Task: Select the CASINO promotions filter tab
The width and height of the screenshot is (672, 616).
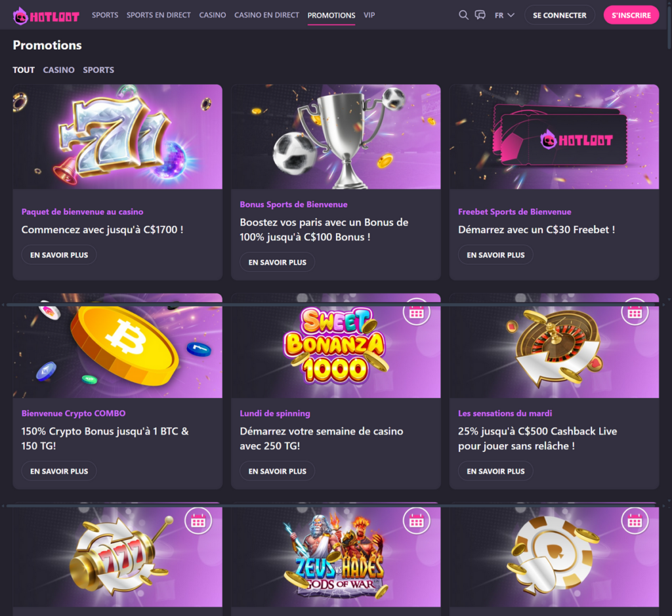Action: (x=58, y=70)
